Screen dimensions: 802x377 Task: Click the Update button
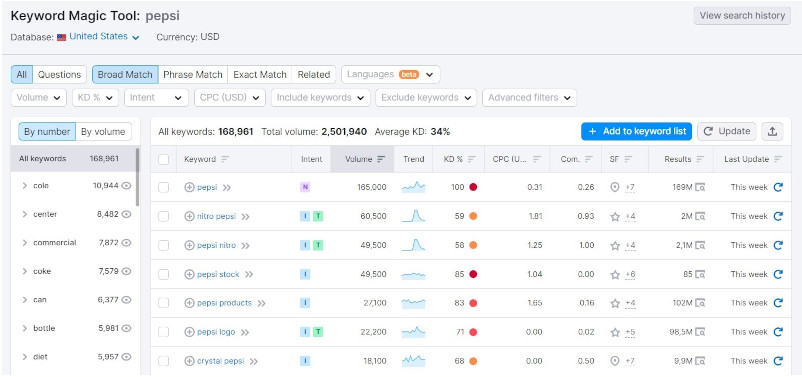[727, 131]
